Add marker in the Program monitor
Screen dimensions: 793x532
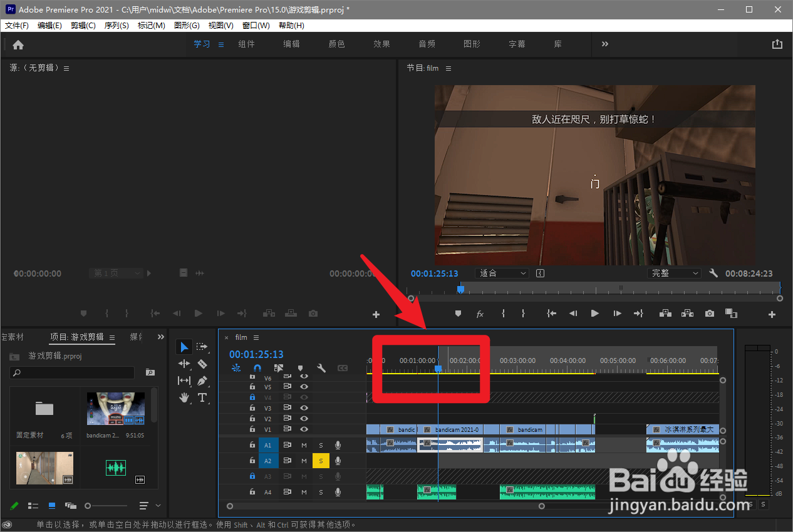click(458, 314)
